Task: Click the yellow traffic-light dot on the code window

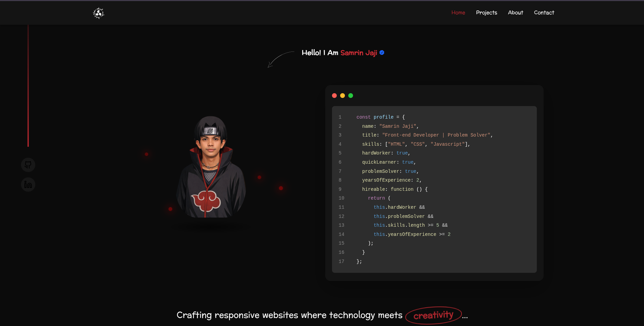Action: point(343,96)
